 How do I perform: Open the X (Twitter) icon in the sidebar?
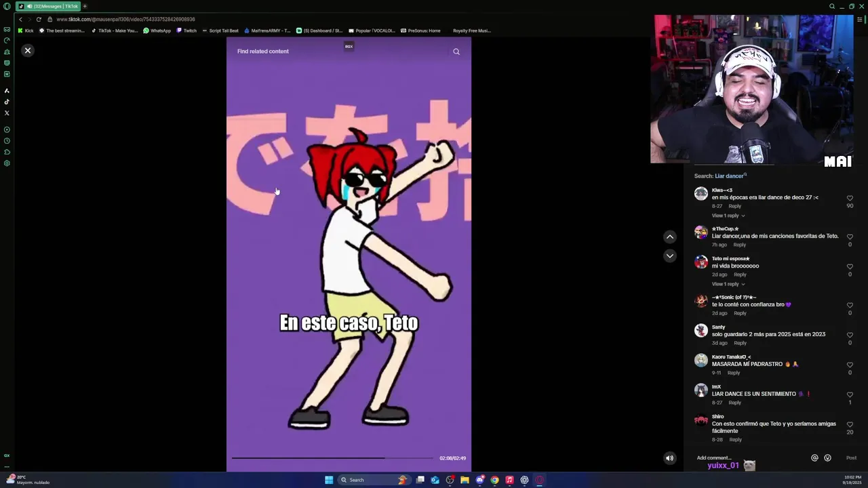click(x=7, y=113)
